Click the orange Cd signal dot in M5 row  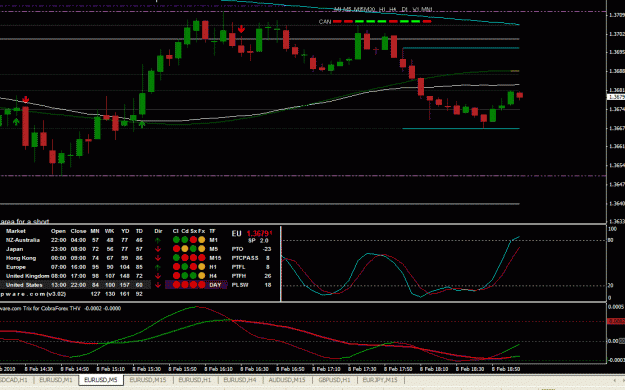point(185,249)
